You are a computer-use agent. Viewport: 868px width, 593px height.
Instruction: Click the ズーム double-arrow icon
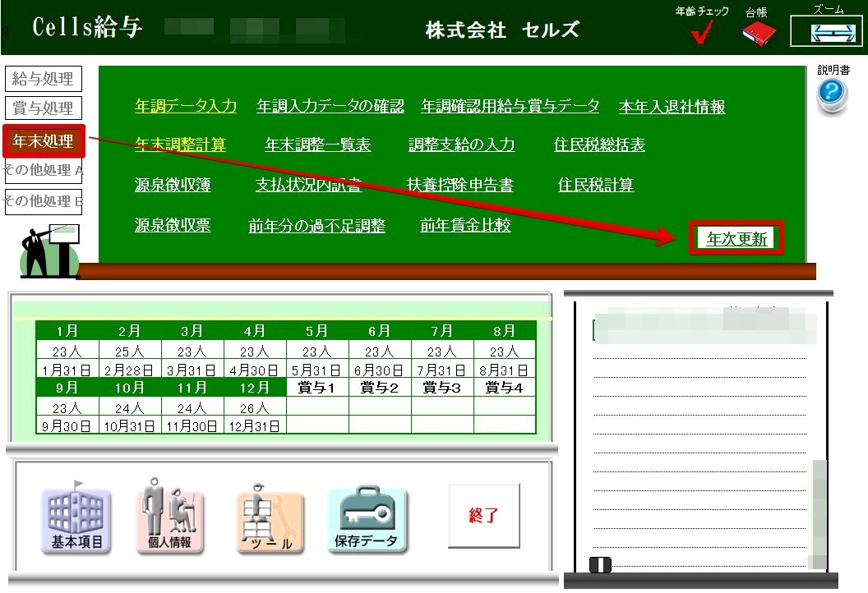[x=827, y=33]
